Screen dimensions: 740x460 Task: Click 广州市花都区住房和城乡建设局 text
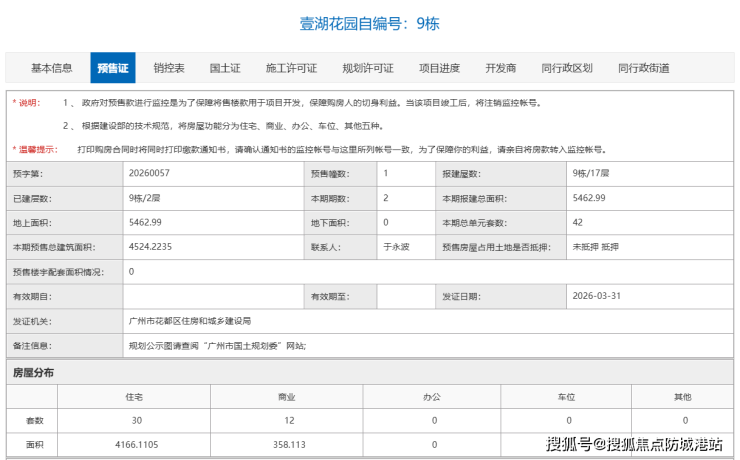(x=190, y=321)
